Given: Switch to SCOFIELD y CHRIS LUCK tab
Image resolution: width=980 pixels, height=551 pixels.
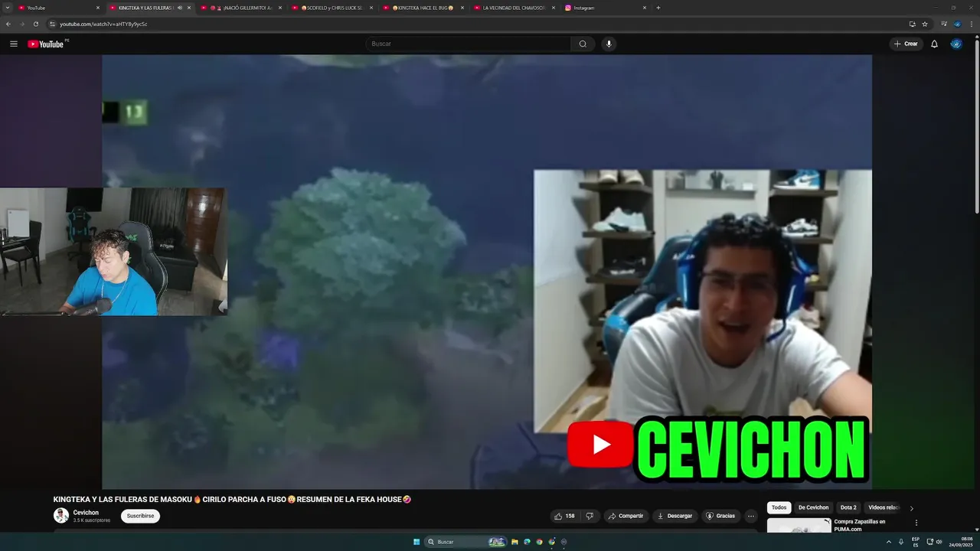Looking at the screenshot, I should (332, 8).
